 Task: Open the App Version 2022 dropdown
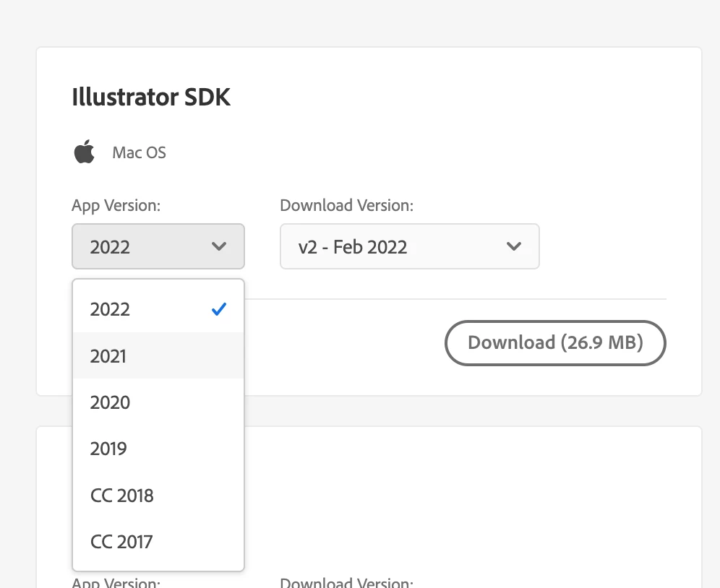click(158, 246)
